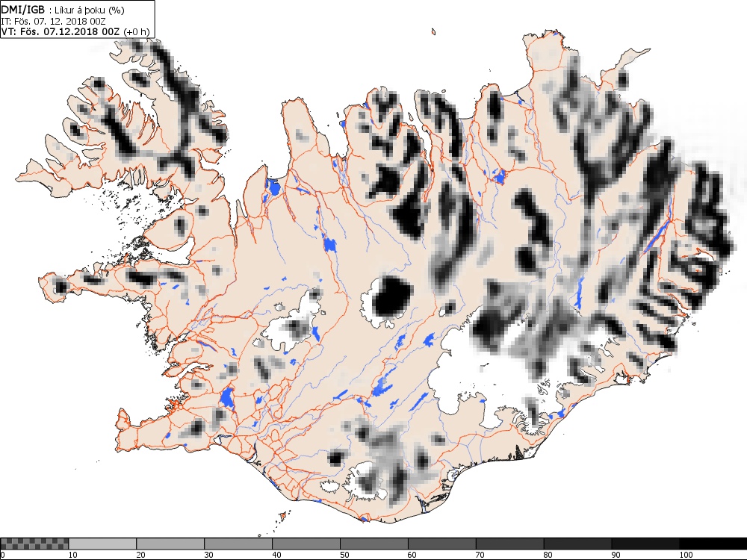Select the 50–60 legend swatch
Image resolution: width=747 pixels, height=560 pixels.
tap(374, 544)
